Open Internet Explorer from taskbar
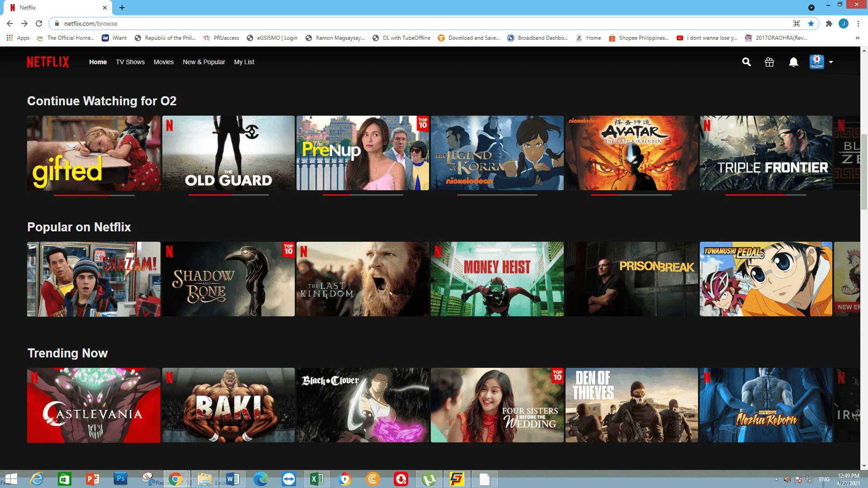The height and width of the screenshot is (488, 868). click(37, 479)
